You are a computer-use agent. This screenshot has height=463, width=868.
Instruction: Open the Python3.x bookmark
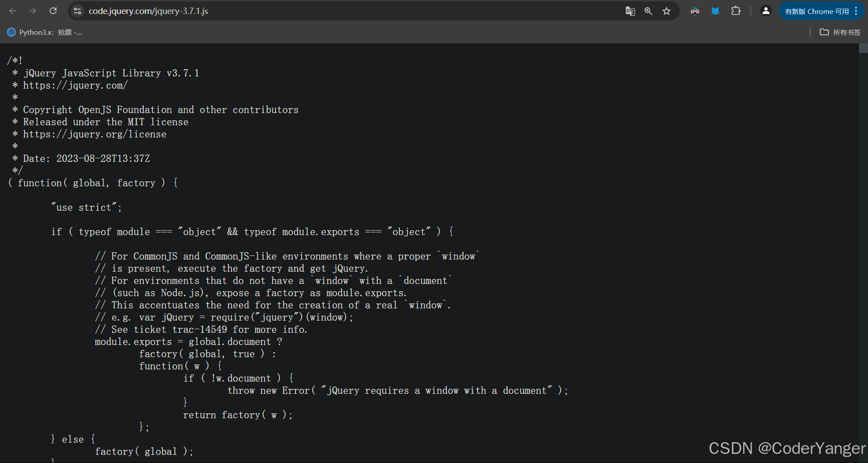tap(44, 32)
